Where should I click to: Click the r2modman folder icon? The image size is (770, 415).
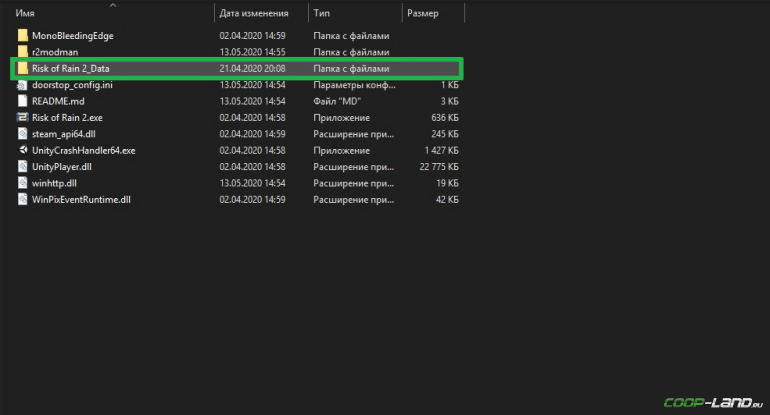click(23, 51)
